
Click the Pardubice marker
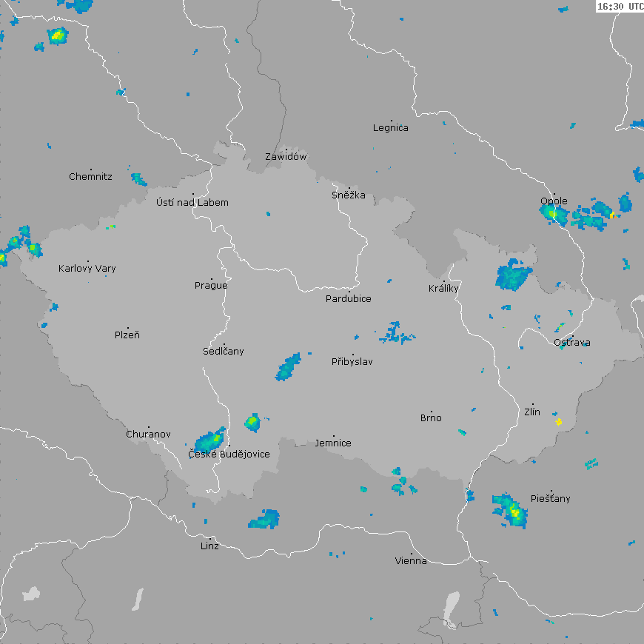(x=349, y=292)
